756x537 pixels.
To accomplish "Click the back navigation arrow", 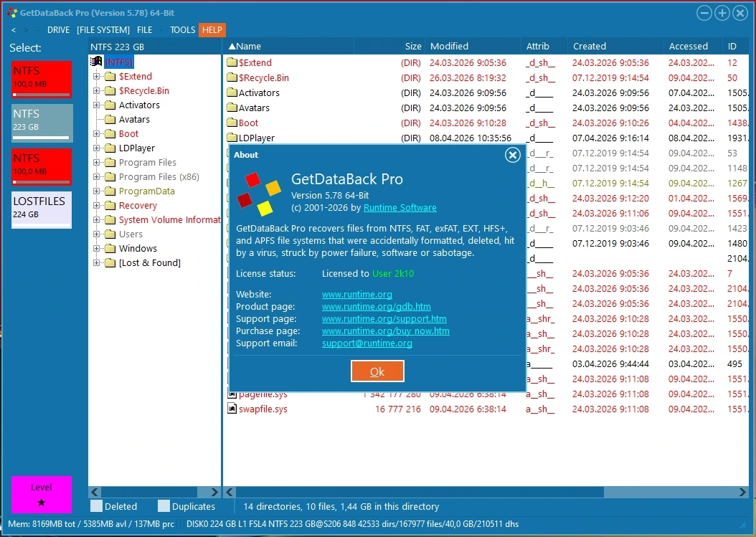I will click(14, 30).
